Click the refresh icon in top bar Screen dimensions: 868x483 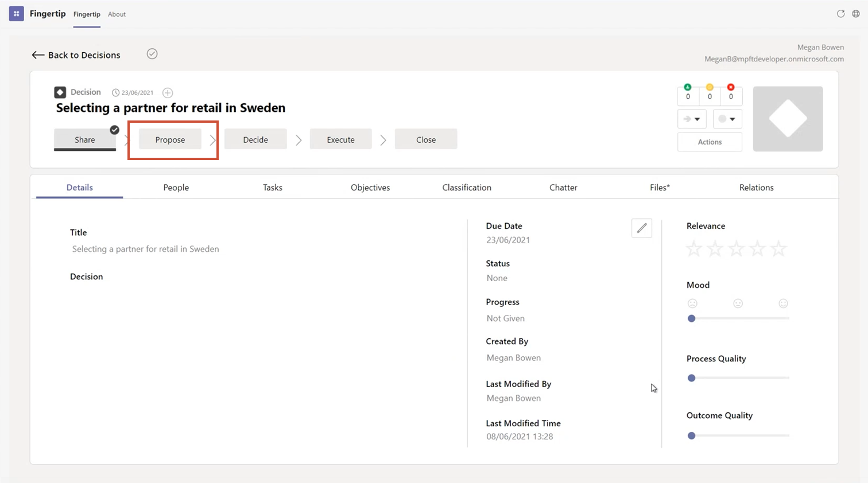[x=840, y=14]
